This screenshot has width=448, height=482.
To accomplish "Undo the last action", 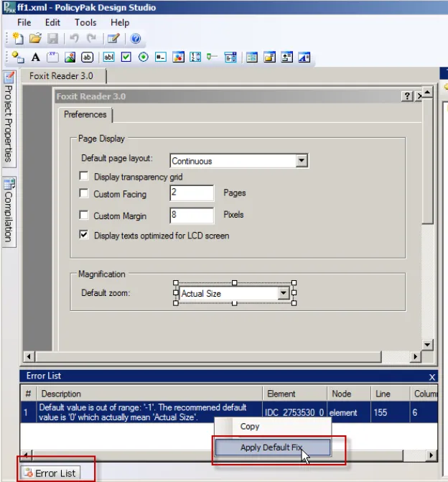I will (x=74, y=38).
